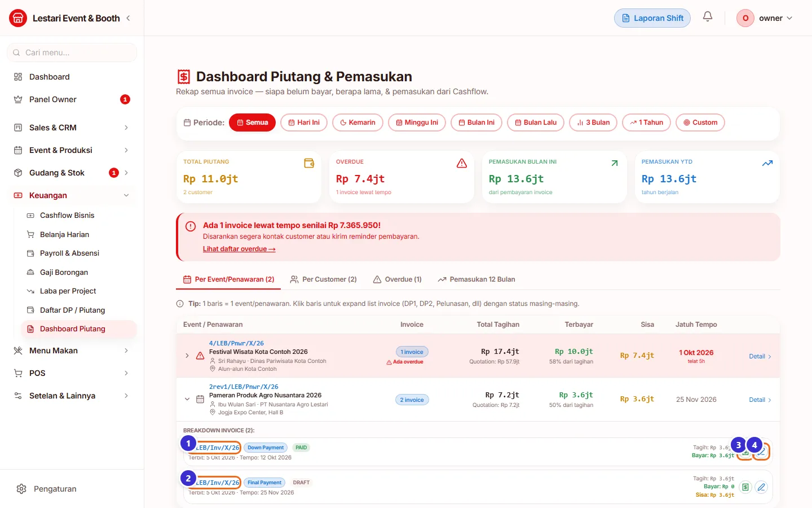Open Panel Owner menu item
Viewport: 812px width, 508px height.
(72, 99)
